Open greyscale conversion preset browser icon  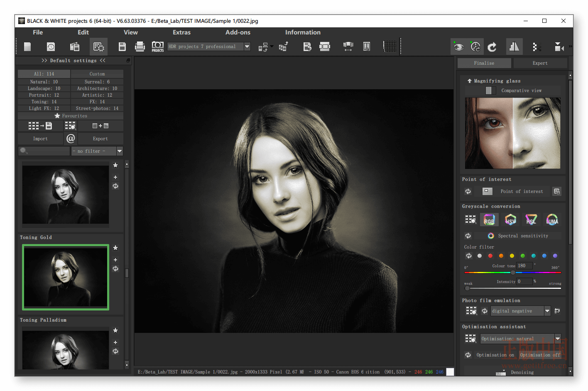tap(470, 220)
